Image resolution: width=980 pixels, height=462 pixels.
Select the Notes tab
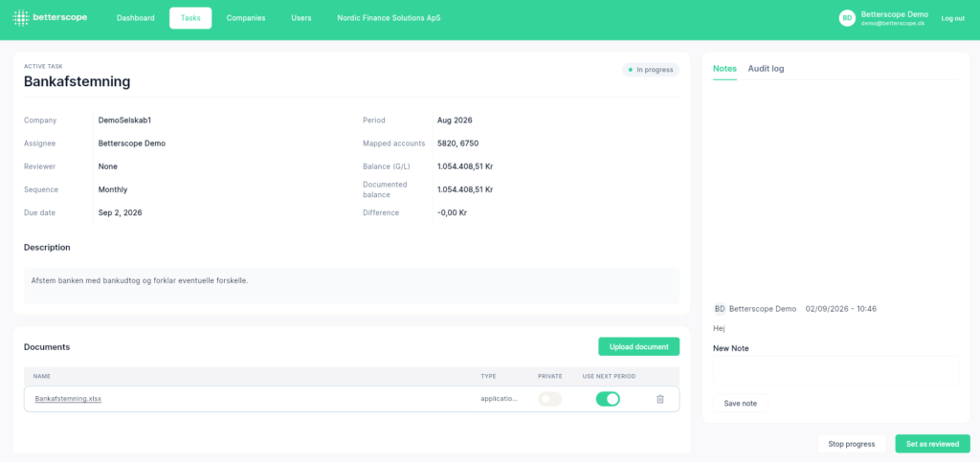[x=724, y=69]
